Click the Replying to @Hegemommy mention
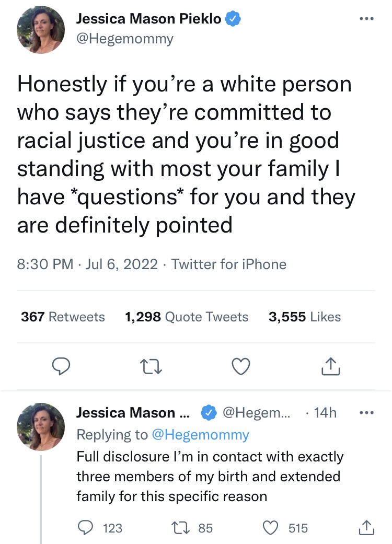The width and height of the screenshot is (392, 544). click(200, 434)
